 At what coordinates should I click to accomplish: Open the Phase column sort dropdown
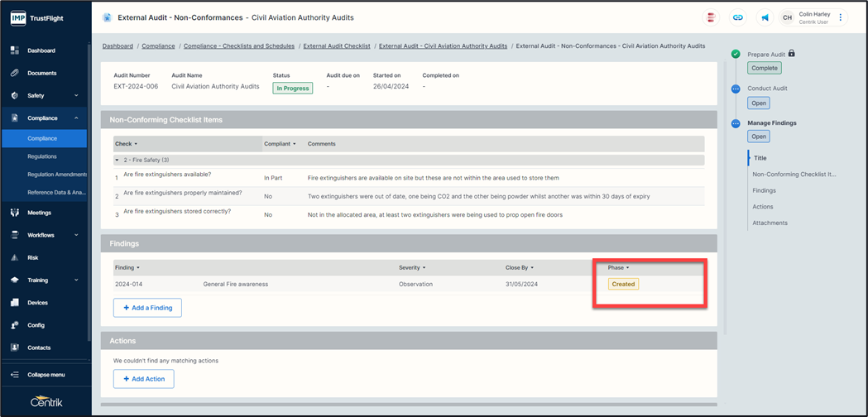click(x=628, y=268)
